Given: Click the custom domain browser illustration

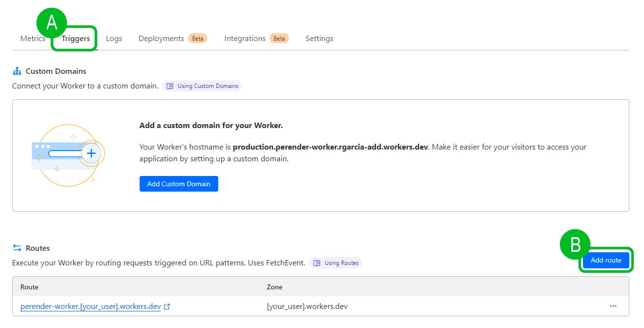Looking at the screenshot, I should (68, 155).
